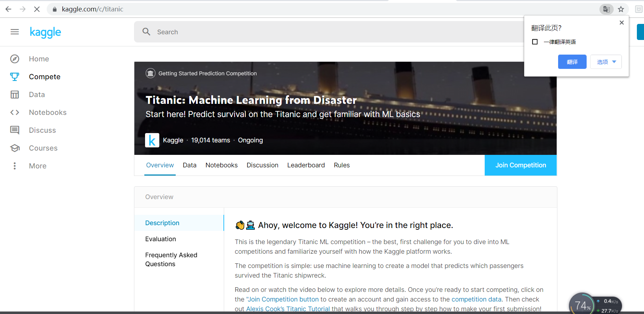Click the Titanic competition title heading
This screenshot has height=314, width=644.
(251, 100)
